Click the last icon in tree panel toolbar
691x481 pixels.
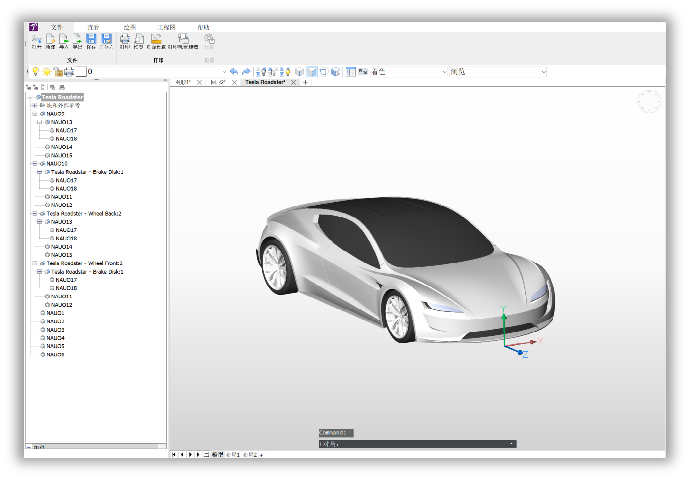click(62, 87)
